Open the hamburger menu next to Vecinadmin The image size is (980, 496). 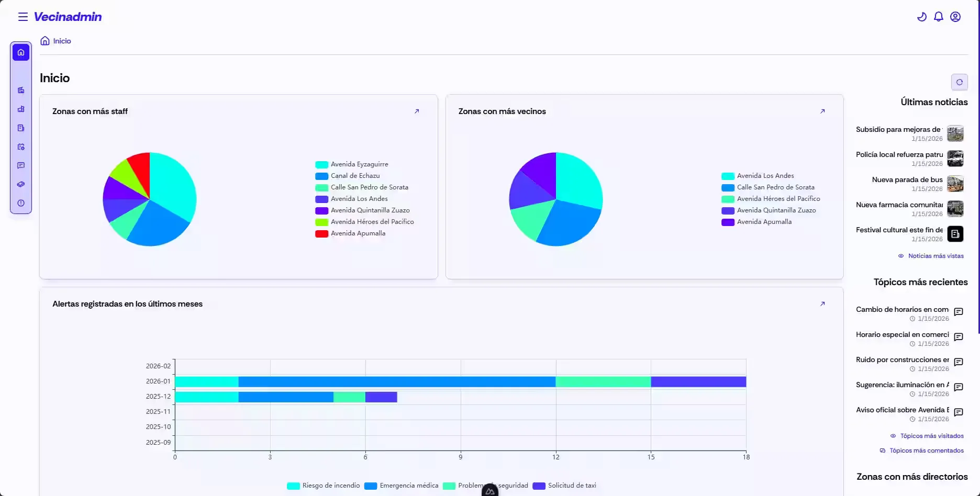pos(23,16)
